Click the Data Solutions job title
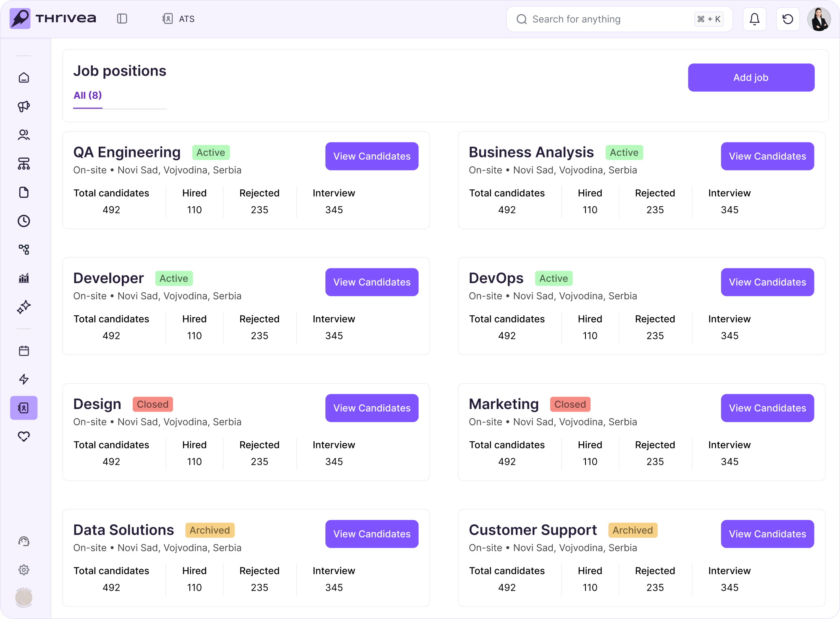Viewport: 840px width, 619px height. click(x=123, y=530)
